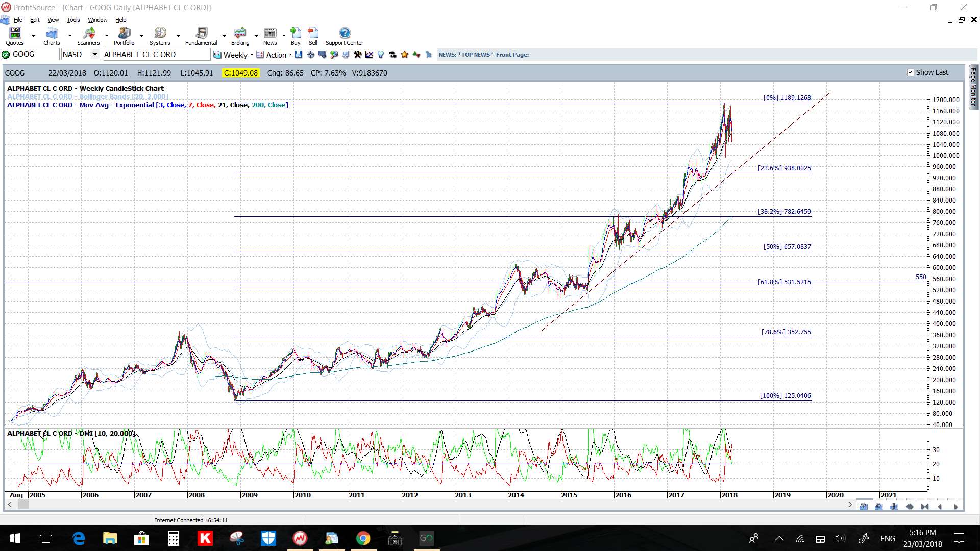
Task: Open the NASD exchange dropdown
Action: pos(95,54)
